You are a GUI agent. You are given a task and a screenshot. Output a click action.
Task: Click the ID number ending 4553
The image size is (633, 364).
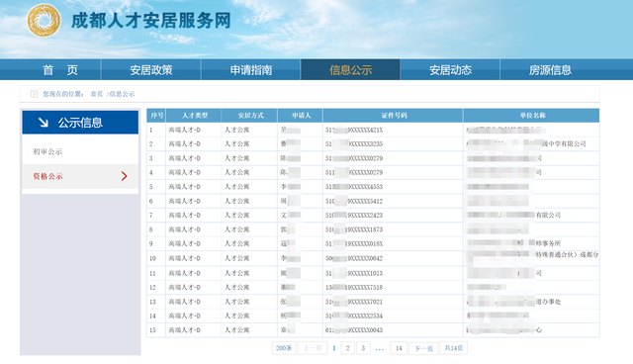pos(354,187)
